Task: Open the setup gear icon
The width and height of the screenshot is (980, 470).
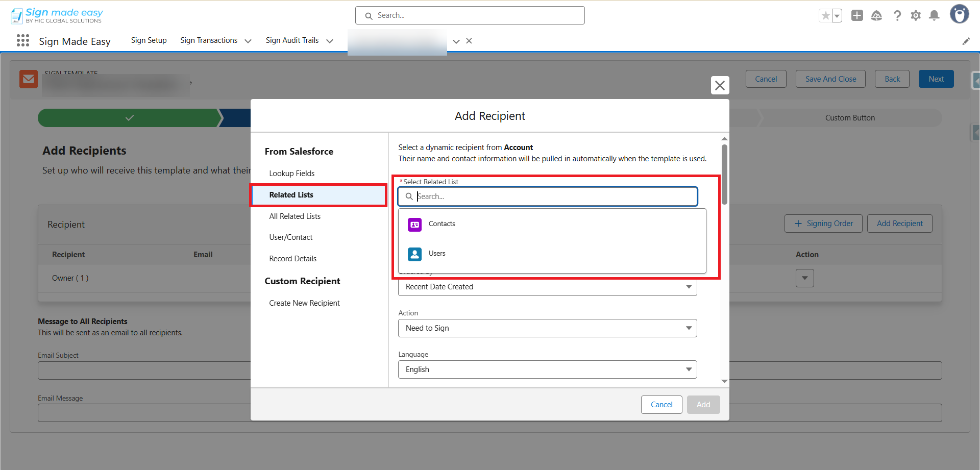Action: point(916,16)
